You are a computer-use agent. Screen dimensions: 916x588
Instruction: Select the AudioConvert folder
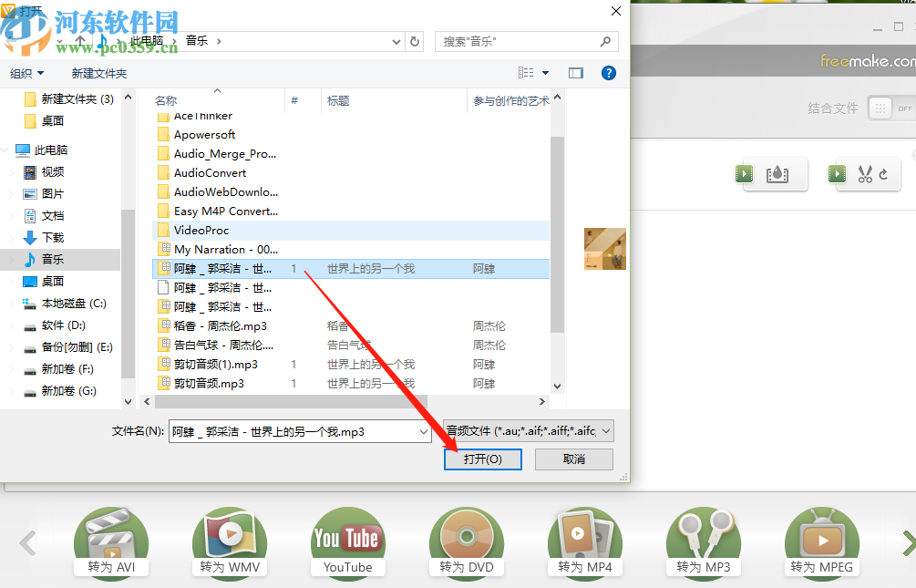210,173
